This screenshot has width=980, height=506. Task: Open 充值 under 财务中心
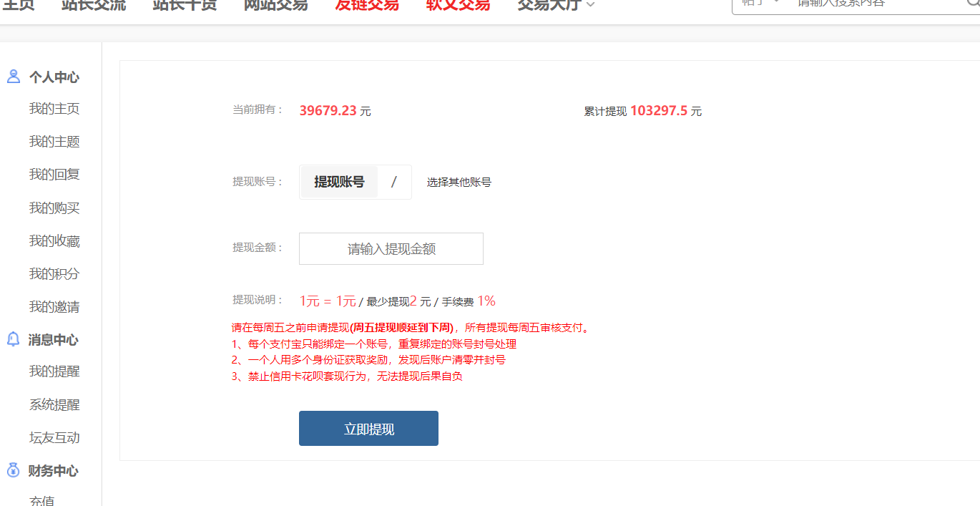coord(42,500)
